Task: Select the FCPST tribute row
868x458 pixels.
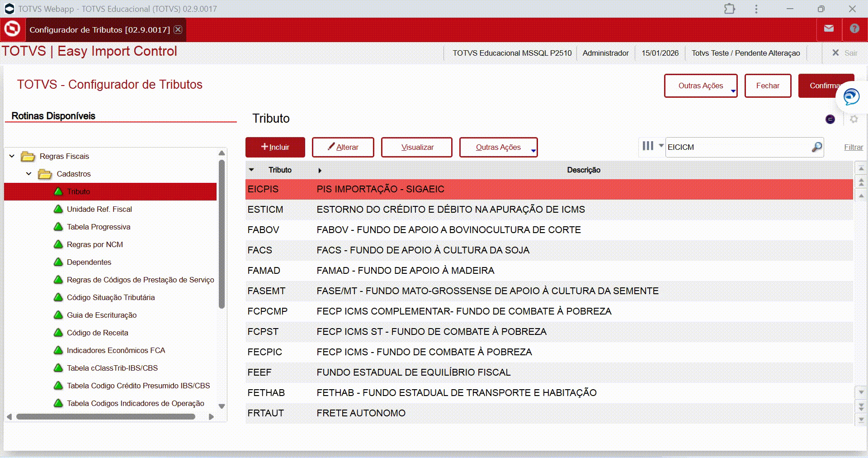Action: [x=549, y=332]
